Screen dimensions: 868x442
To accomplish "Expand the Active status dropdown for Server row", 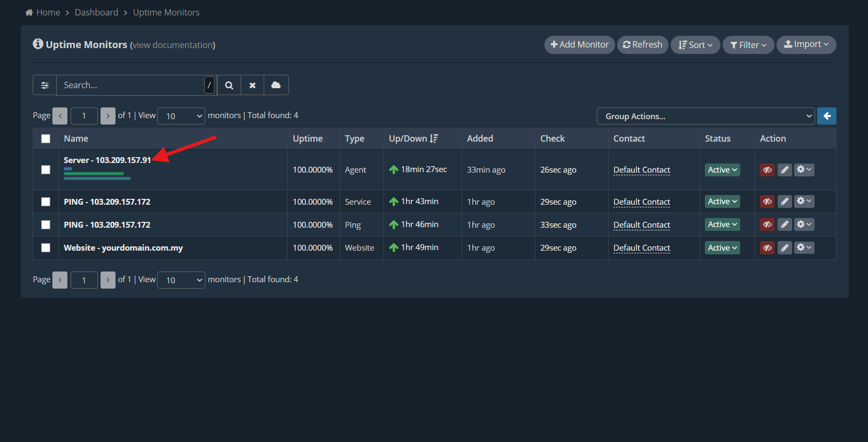I will point(722,170).
